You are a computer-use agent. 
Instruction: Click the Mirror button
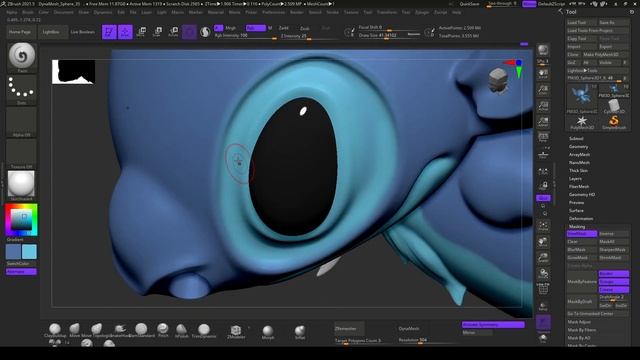pos(477,333)
